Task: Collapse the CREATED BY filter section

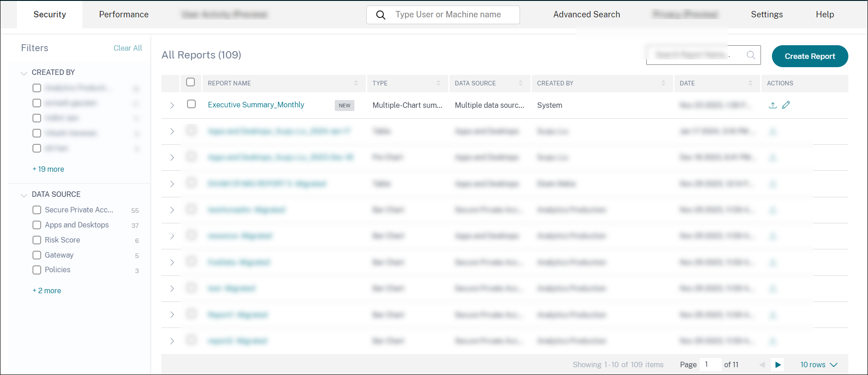Action: [24, 73]
